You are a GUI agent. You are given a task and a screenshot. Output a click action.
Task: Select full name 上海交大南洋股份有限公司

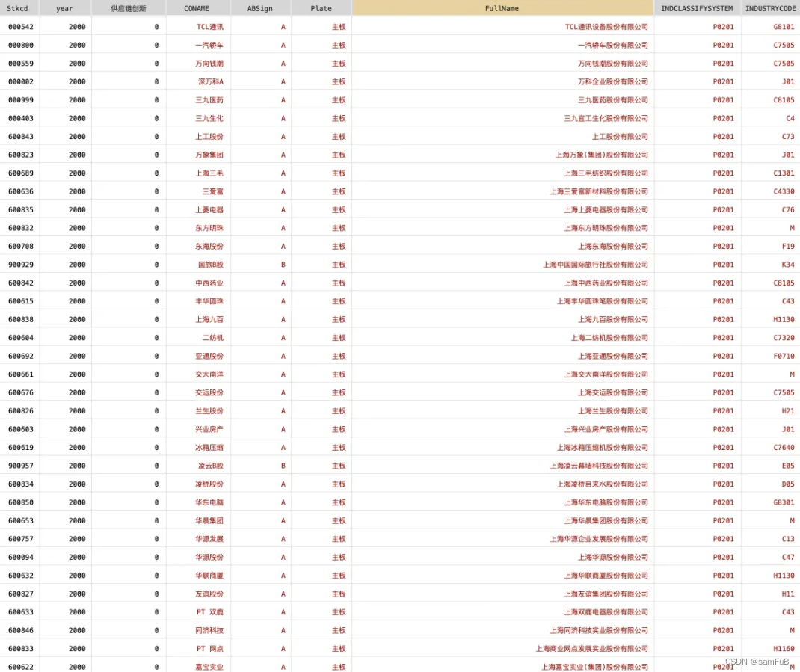point(606,374)
